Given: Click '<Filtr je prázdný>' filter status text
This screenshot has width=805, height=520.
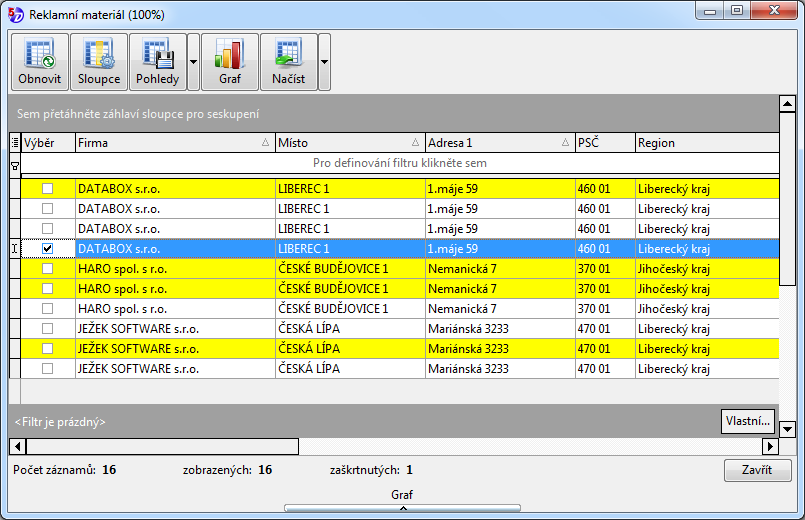Looking at the screenshot, I should point(60,422).
